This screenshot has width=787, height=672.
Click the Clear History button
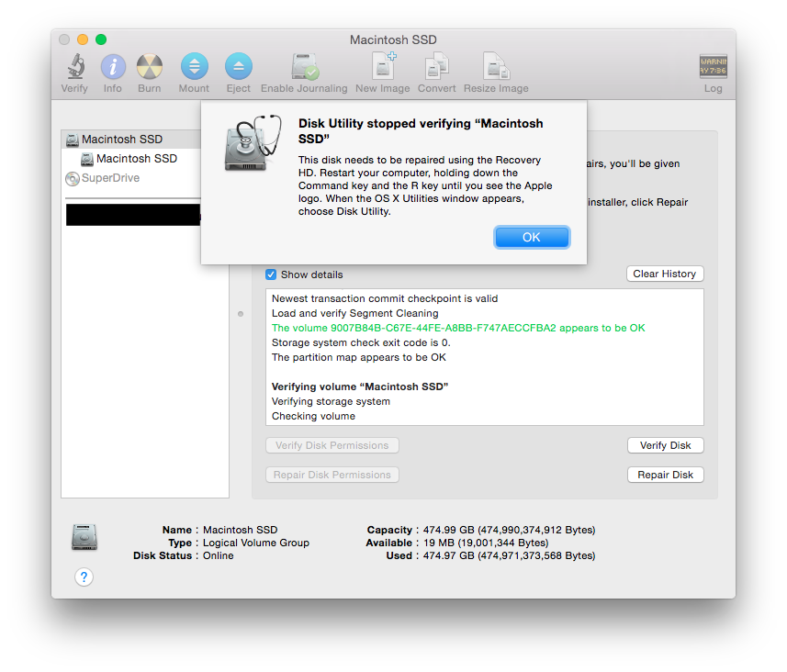click(x=665, y=274)
